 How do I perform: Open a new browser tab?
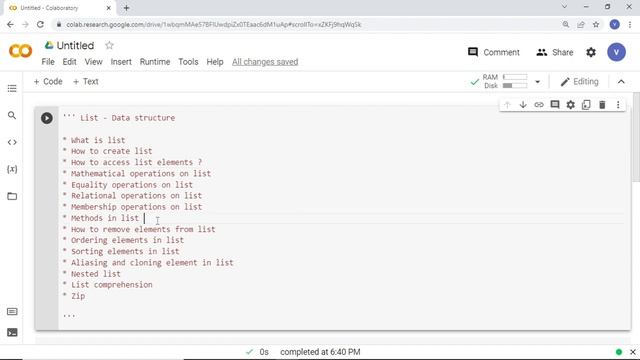(x=127, y=8)
